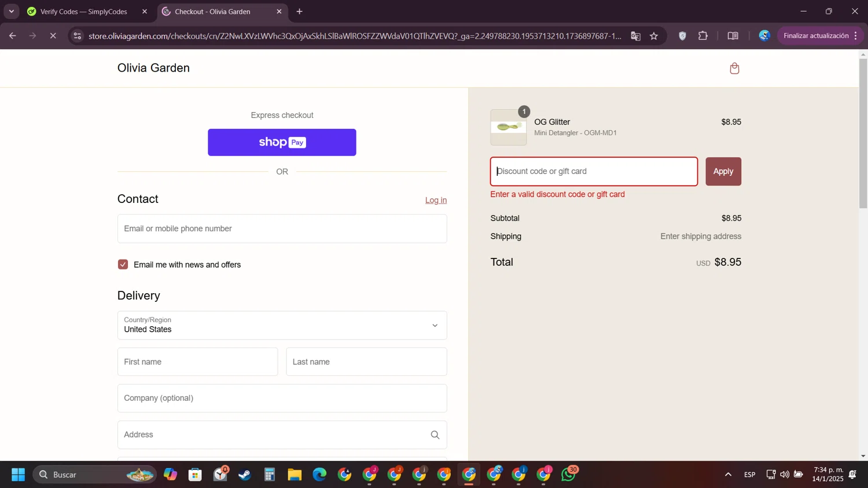Open the extensions puzzle icon

pyautogui.click(x=703, y=36)
